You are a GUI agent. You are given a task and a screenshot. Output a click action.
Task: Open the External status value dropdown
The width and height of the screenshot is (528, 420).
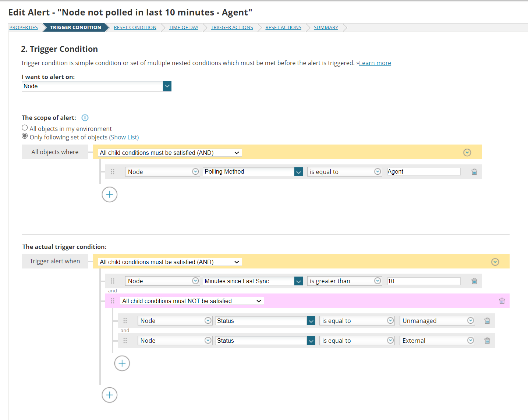(x=437, y=341)
